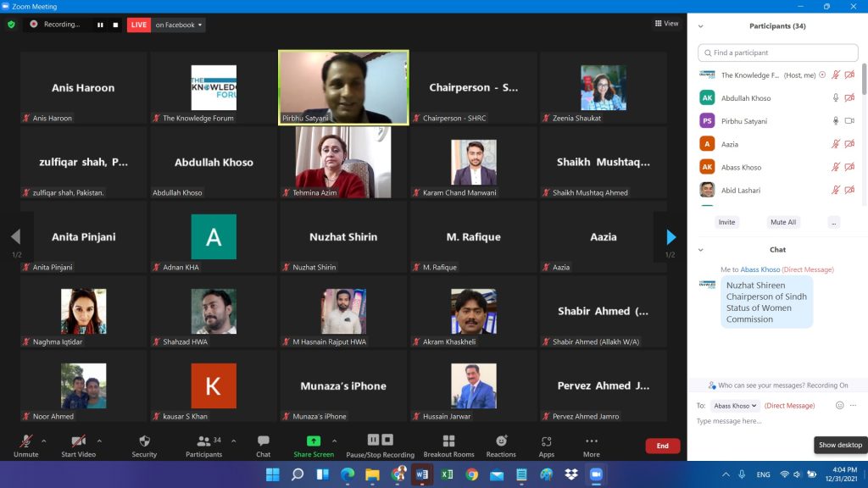Screen dimensions: 868x488
Task: Pause/Stop Recording in bottom toolbar
Action: (380, 441)
